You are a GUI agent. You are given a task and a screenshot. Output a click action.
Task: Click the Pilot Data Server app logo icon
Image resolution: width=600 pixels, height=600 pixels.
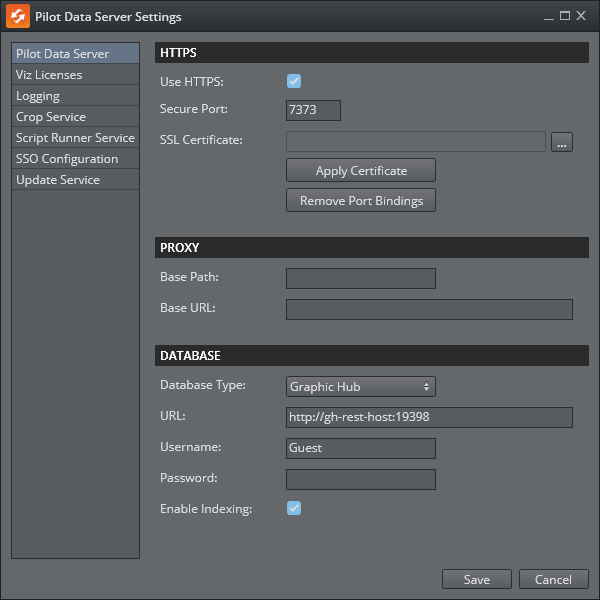pos(17,17)
